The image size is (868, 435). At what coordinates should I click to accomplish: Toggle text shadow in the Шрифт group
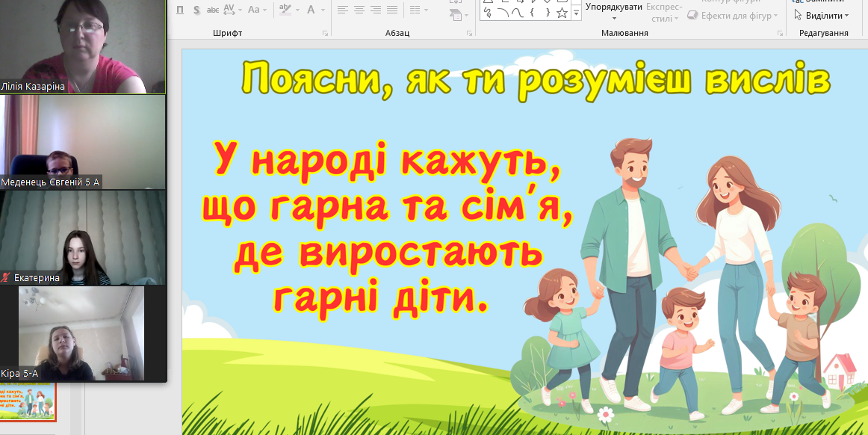(x=196, y=10)
